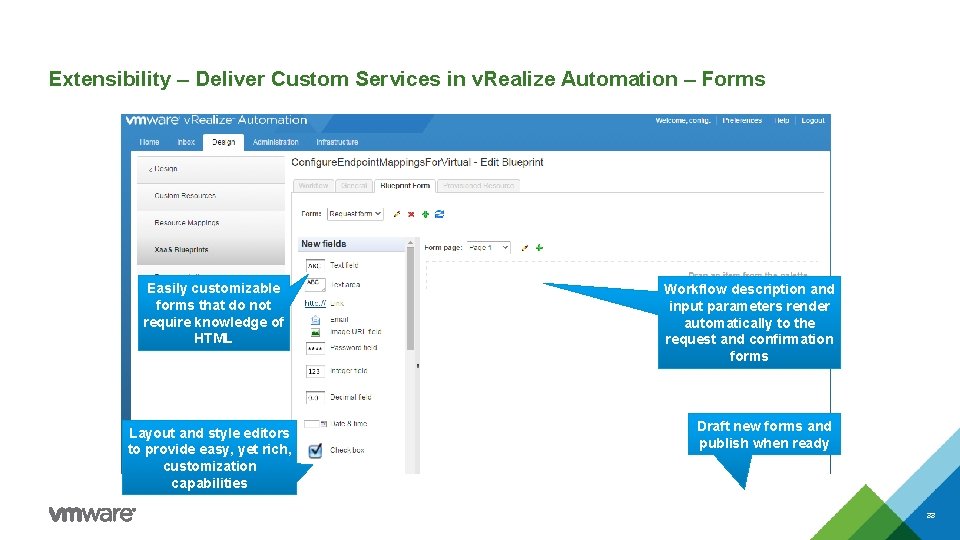Select the Link field http icon
The height and width of the screenshot is (540, 960).
[x=315, y=303]
